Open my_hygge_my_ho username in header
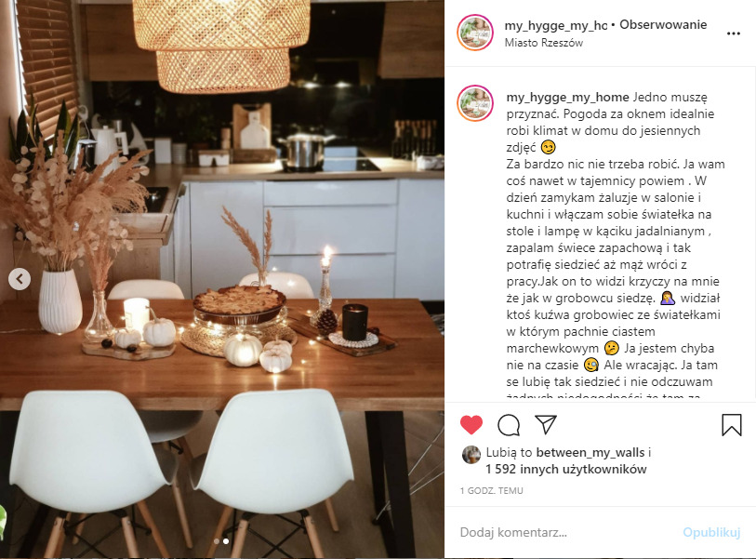This screenshot has height=559, width=756. click(555, 25)
